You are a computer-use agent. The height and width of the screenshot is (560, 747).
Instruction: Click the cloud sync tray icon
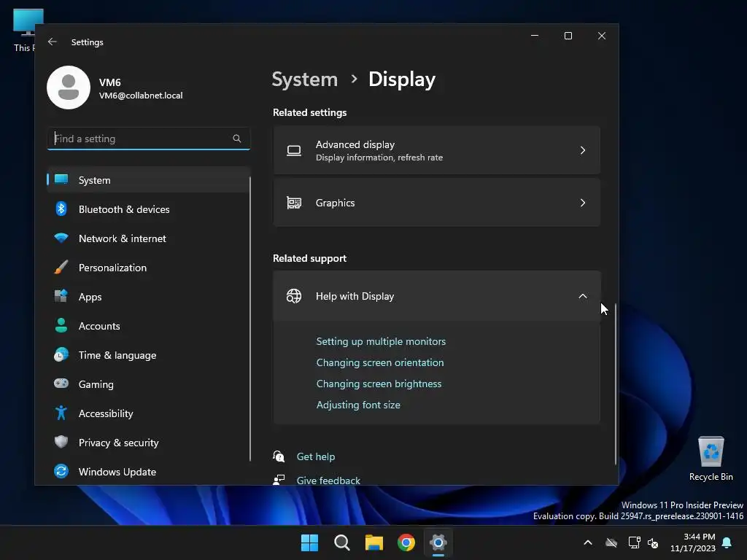tap(611, 542)
